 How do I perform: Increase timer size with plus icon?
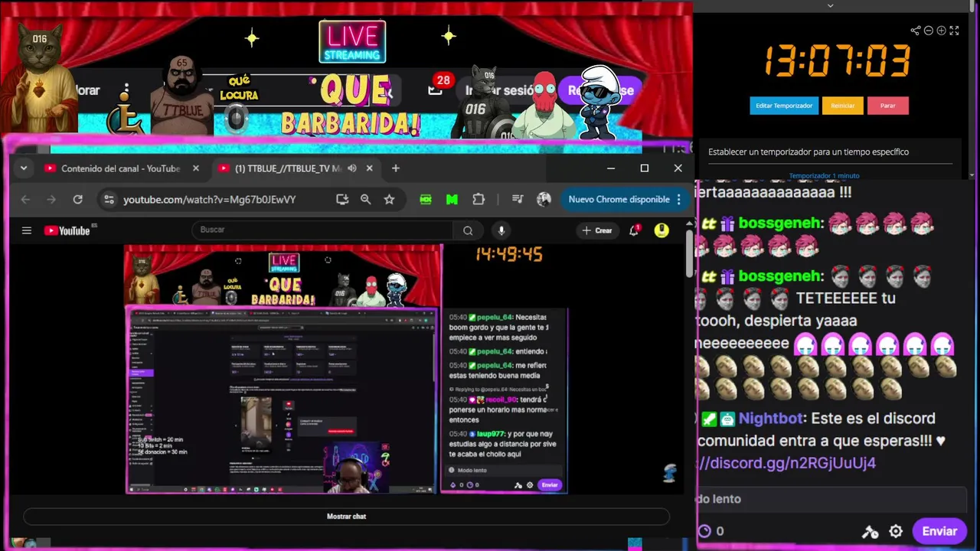click(x=941, y=31)
